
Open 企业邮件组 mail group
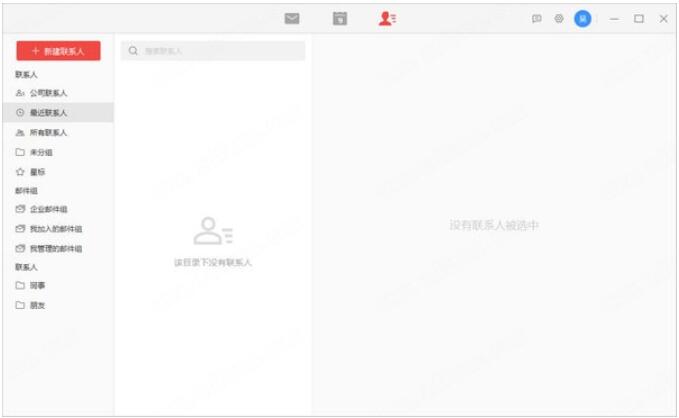[x=48, y=210]
